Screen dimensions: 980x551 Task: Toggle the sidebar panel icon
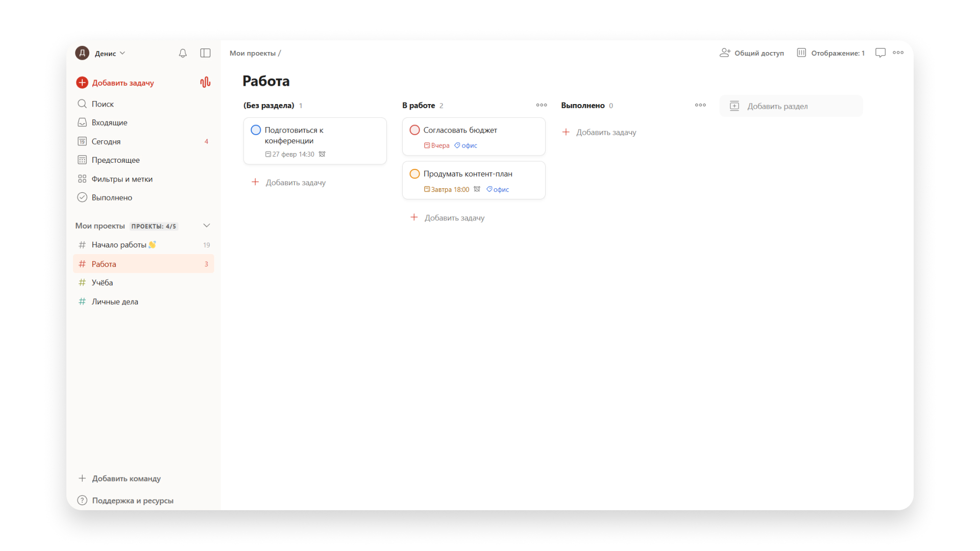coord(205,53)
